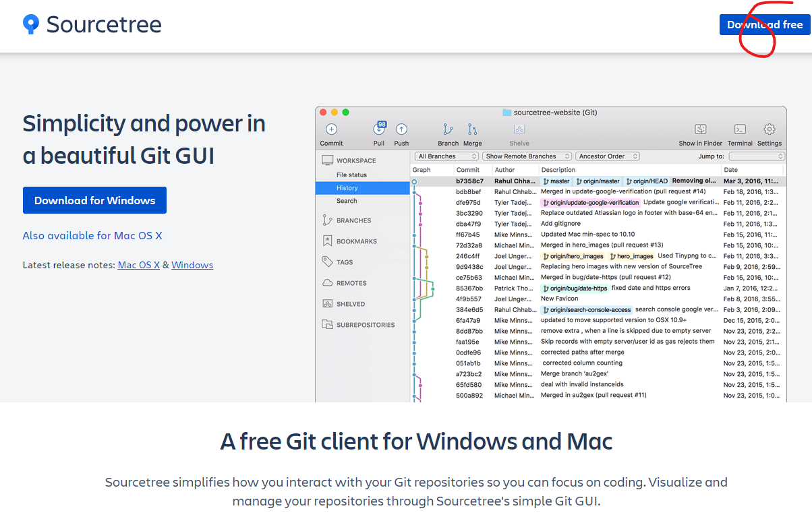Click the Sourcetree logo icon
The image size is (812, 523).
click(x=31, y=25)
